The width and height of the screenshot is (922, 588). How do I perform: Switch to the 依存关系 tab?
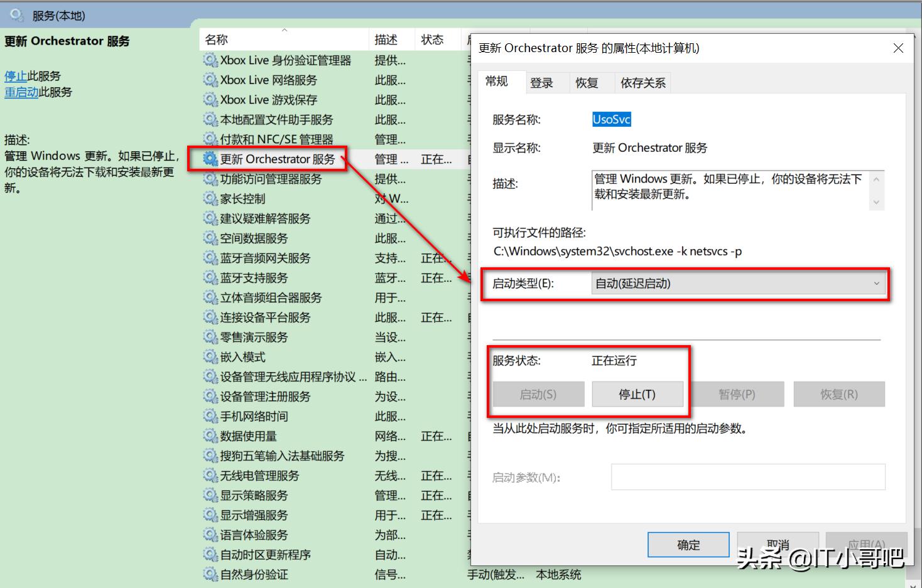[x=642, y=82]
